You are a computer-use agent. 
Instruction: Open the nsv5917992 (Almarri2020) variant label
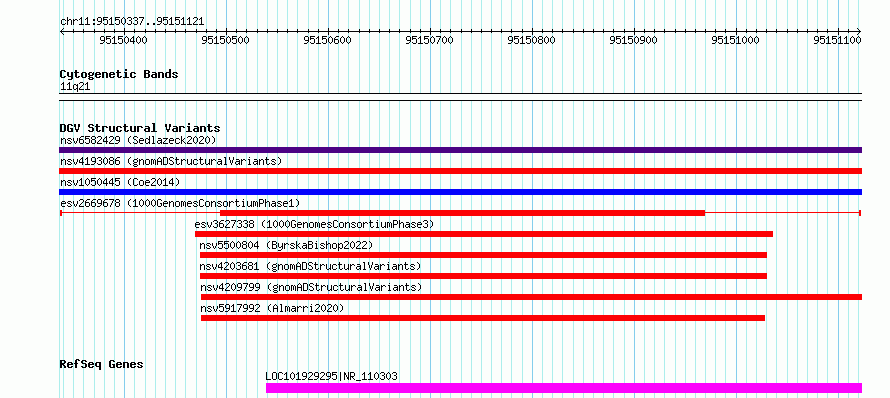point(272,308)
